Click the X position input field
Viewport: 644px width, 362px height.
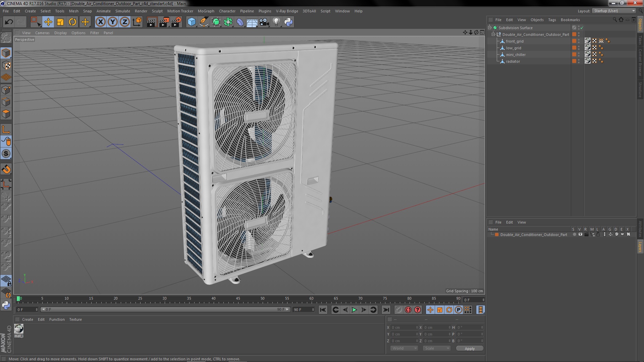404,327
